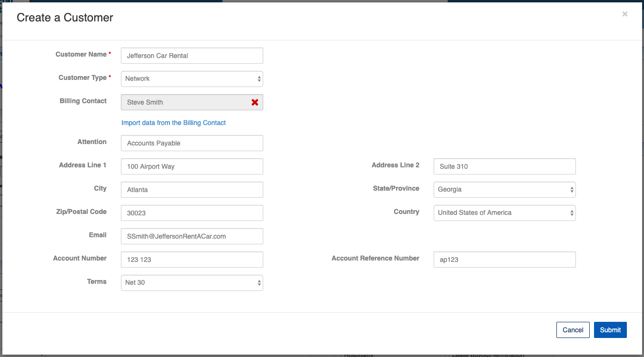The width and height of the screenshot is (644, 357).
Task: Click into the Customer Name field
Action: pos(192,56)
